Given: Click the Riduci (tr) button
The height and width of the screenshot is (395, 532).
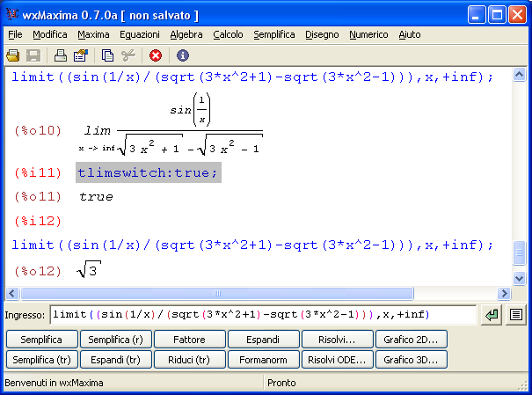Looking at the screenshot, I should point(190,359).
